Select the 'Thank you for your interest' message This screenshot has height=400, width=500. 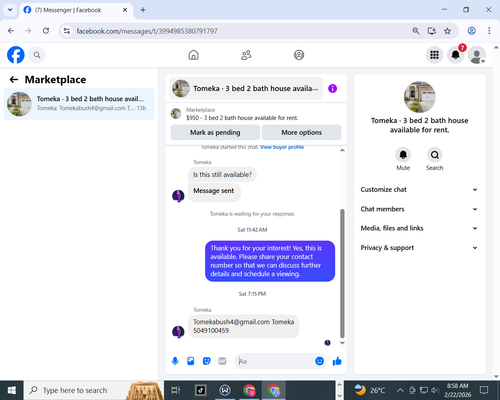270,261
